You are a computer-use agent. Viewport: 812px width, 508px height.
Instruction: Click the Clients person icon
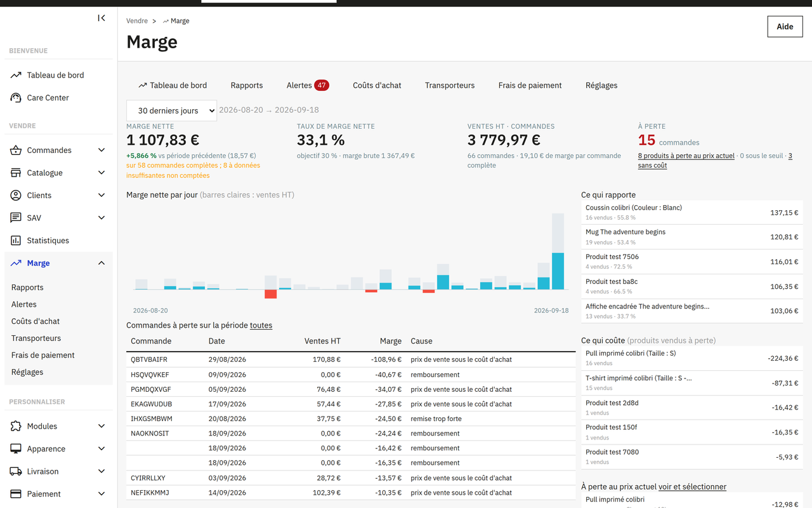16,196
